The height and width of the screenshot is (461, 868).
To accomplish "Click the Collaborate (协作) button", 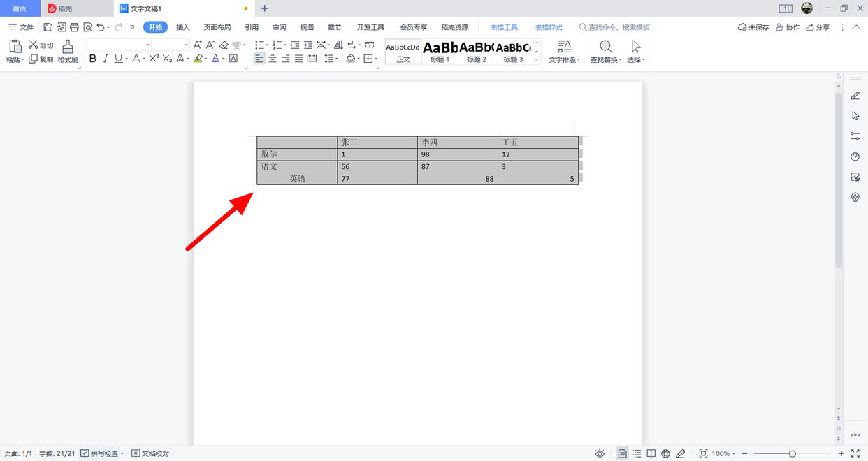I will tap(788, 27).
